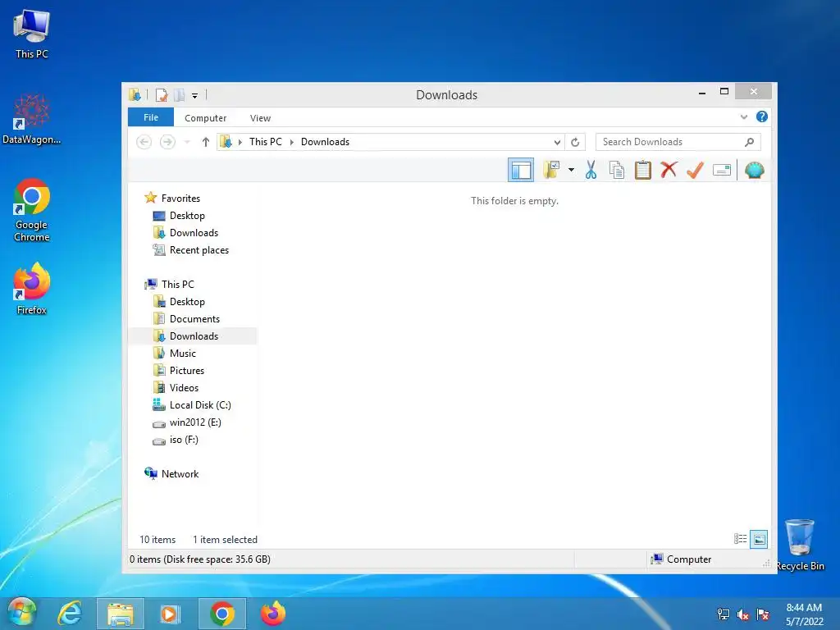Open Desktop under This PC
The width and height of the screenshot is (840, 630).
click(x=187, y=302)
